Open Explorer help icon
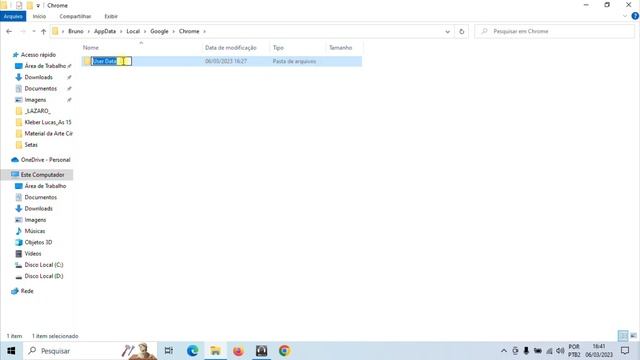 click(635, 16)
